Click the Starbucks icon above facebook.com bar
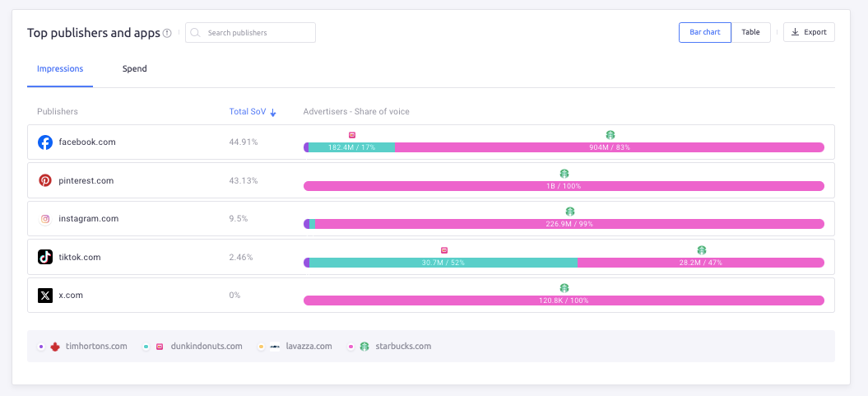Viewport: 868px width, 396px height. click(610, 134)
